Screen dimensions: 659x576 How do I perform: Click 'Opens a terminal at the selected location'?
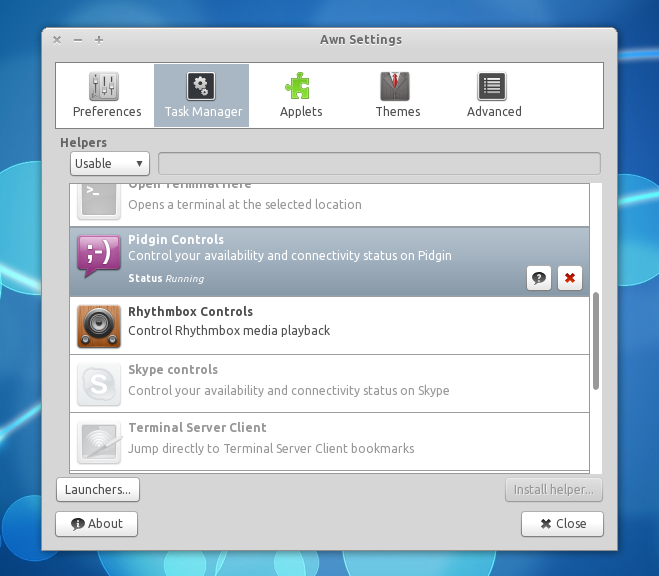245,205
